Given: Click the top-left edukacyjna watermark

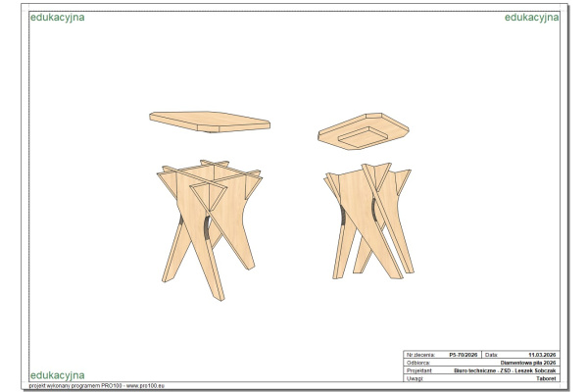Looking at the screenshot, I should pyautogui.click(x=57, y=18).
